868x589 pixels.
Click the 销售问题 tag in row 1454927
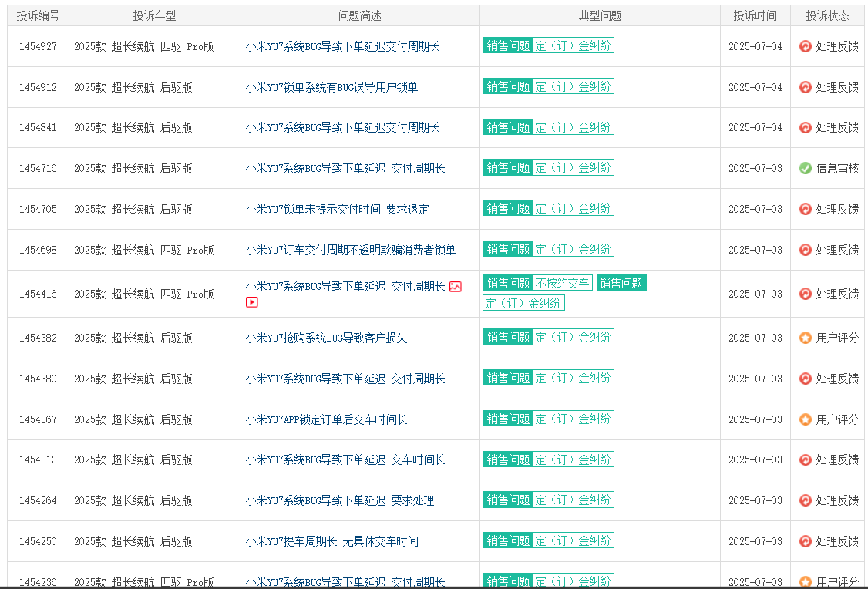pos(508,46)
